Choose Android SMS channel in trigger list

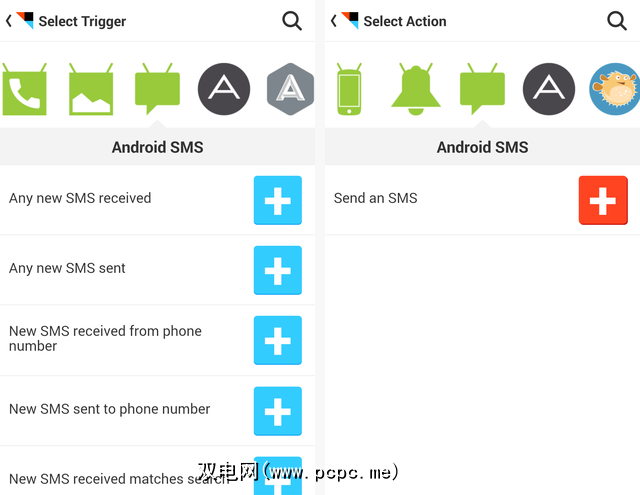158,89
